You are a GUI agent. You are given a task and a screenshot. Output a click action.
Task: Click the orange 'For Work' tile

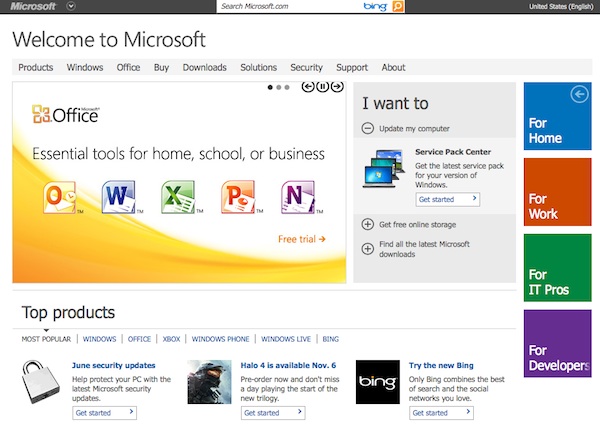[x=557, y=192]
